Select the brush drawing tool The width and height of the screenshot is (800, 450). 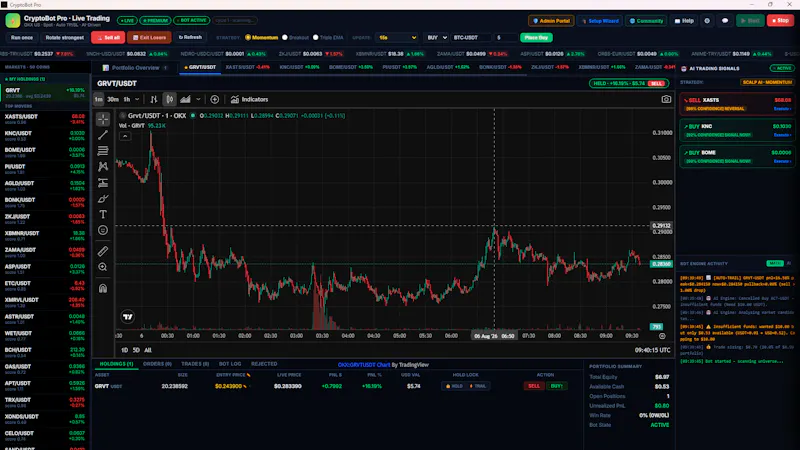click(x=103, y=198)
